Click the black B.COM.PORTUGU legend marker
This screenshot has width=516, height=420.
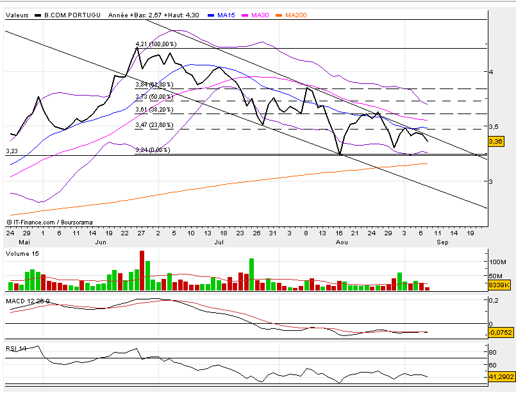point(38,15)
